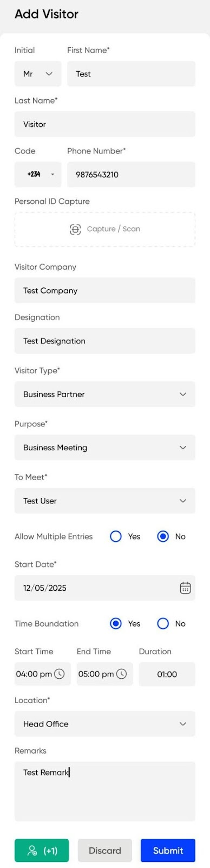The width and height of the screenshot is (210, 868).
Task: Click the Submit button
Action: 168,851
